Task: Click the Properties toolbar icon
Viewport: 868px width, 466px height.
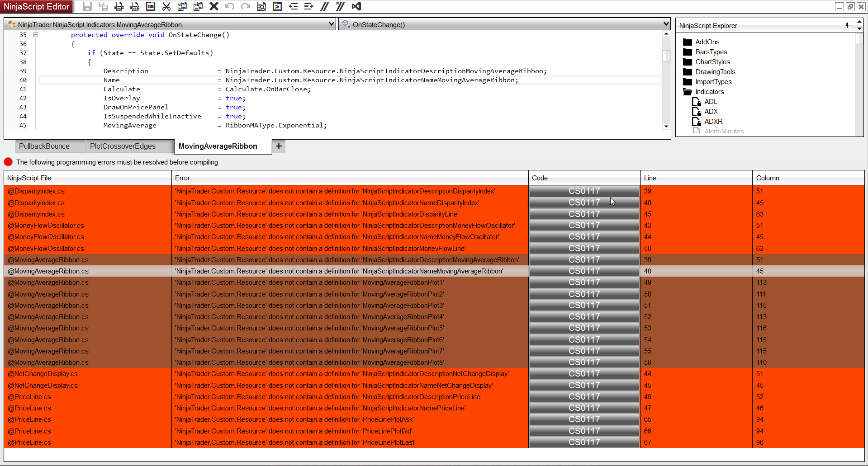Action: [151, 6]
